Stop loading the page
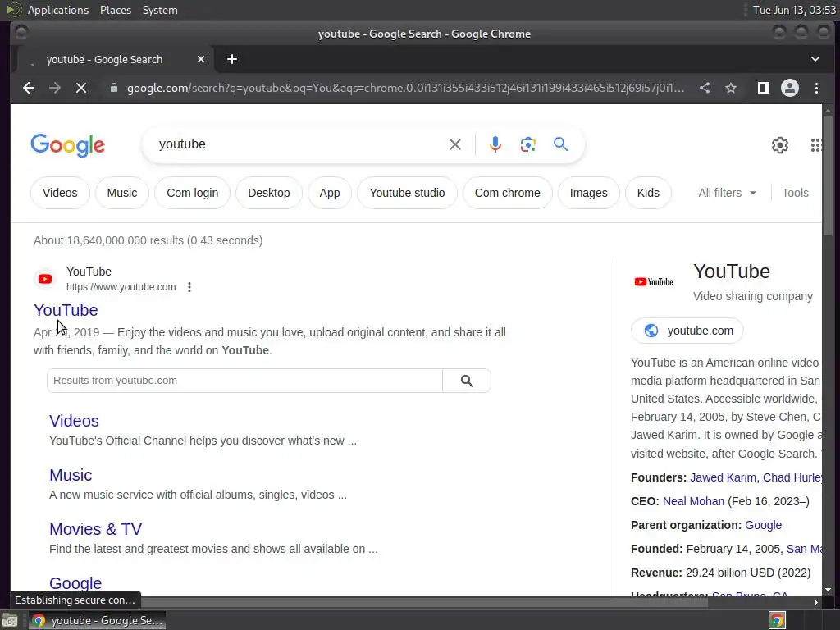The width and height of the screenshot is (840, 630). click(81, 88)
